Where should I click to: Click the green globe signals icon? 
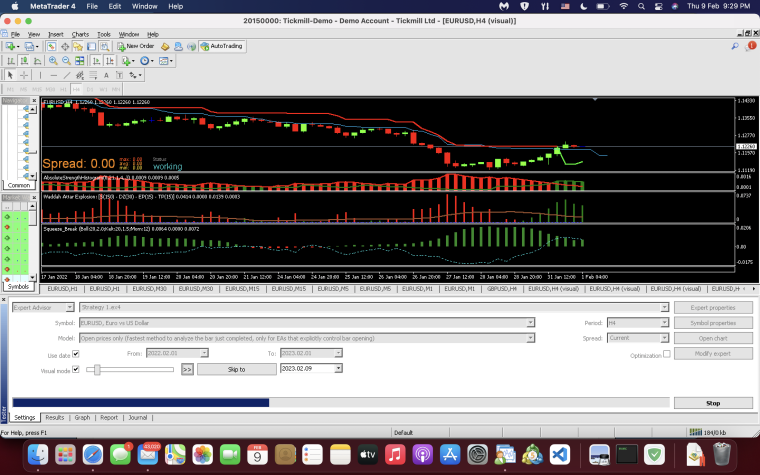pyautogui.click(x=191, y=47)
